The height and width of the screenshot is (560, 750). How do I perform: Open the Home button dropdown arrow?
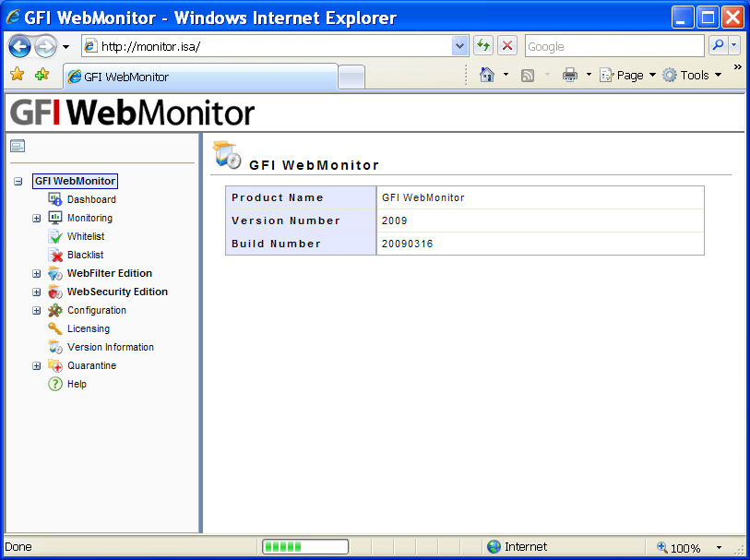pyautogui.click(x=506, y=75)
